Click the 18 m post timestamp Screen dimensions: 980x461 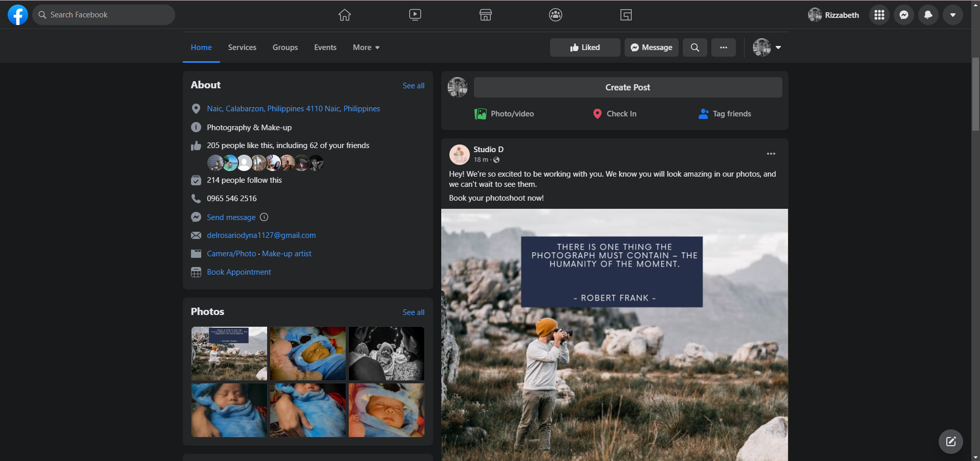click(x=481, y=160)
